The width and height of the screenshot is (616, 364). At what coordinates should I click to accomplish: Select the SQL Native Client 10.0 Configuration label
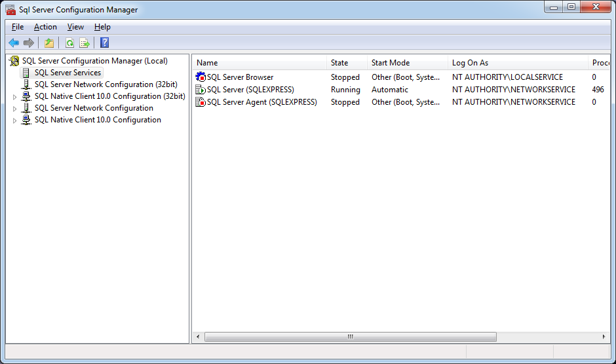[x=98, y=120]
